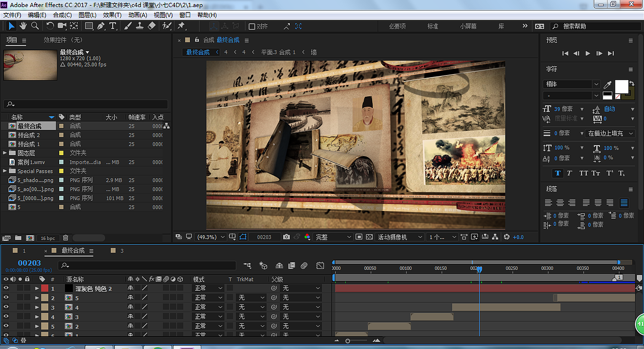Select the Zoom magnifier tool
This screenshot has height=349, width=644.
click(x=35, y=26)
